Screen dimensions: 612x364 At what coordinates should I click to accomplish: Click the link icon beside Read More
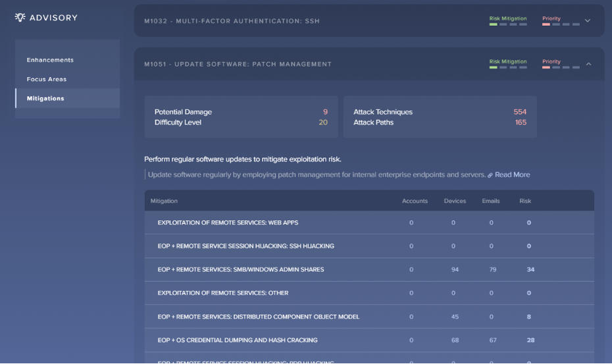click(490, 175)
